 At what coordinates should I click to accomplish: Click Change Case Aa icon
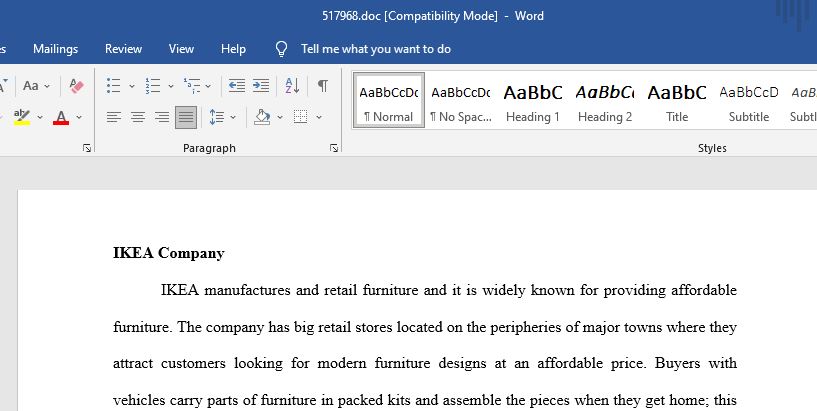(31, 85)
